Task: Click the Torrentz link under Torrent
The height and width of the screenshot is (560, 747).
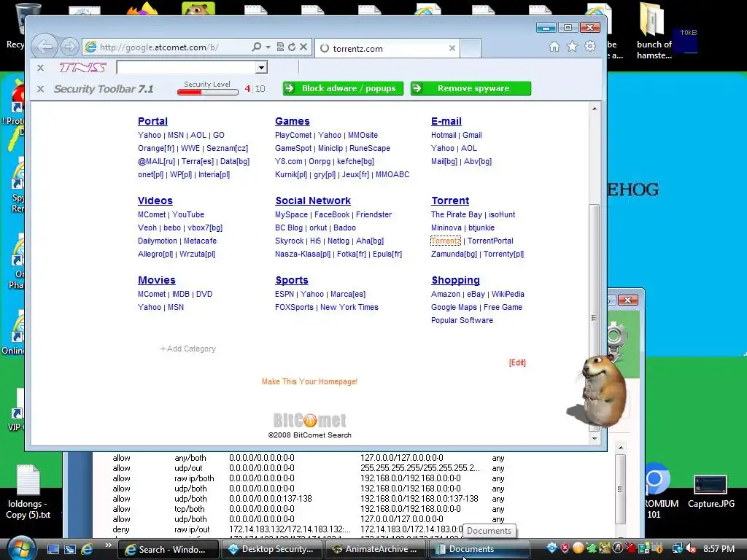Action: [446, 241]
